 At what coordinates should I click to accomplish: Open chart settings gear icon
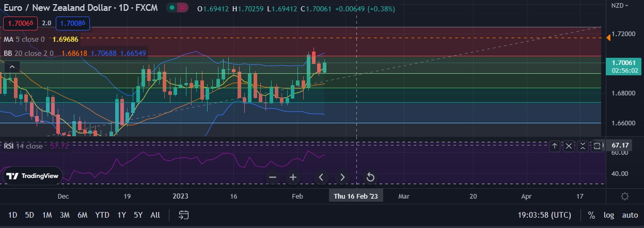pos(624,197)
